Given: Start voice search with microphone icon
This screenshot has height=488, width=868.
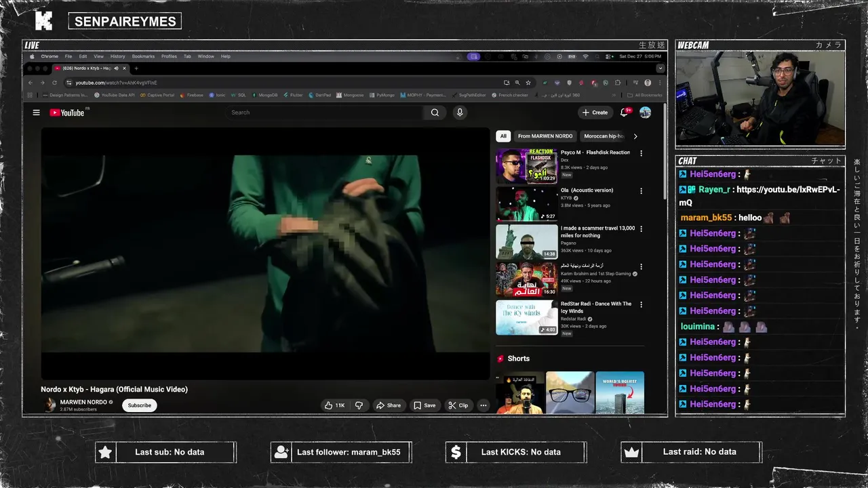Looking at the screenshot, I should (460, 113).
